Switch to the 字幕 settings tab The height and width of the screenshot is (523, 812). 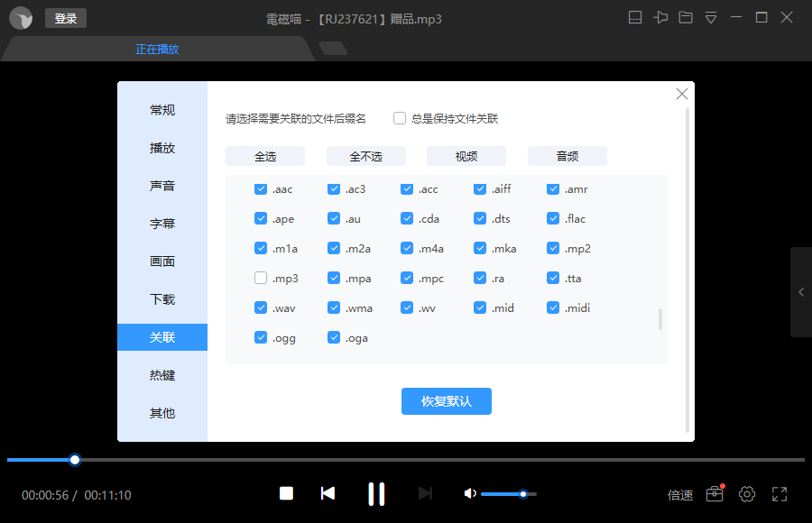click(x=162, y=224)
